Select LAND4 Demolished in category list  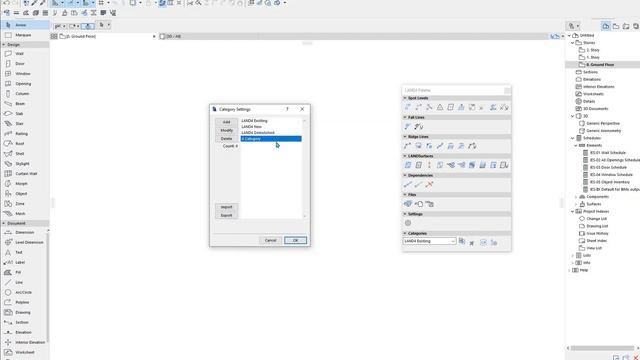pos(271,133)
